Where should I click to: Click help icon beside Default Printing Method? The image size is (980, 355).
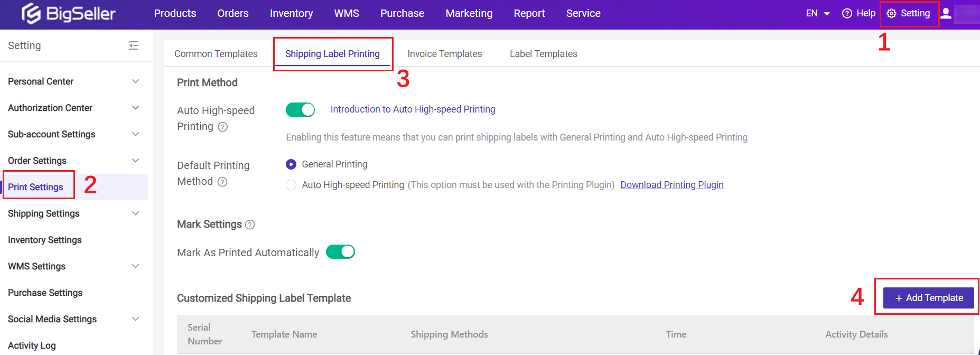[x=222, y=182]
